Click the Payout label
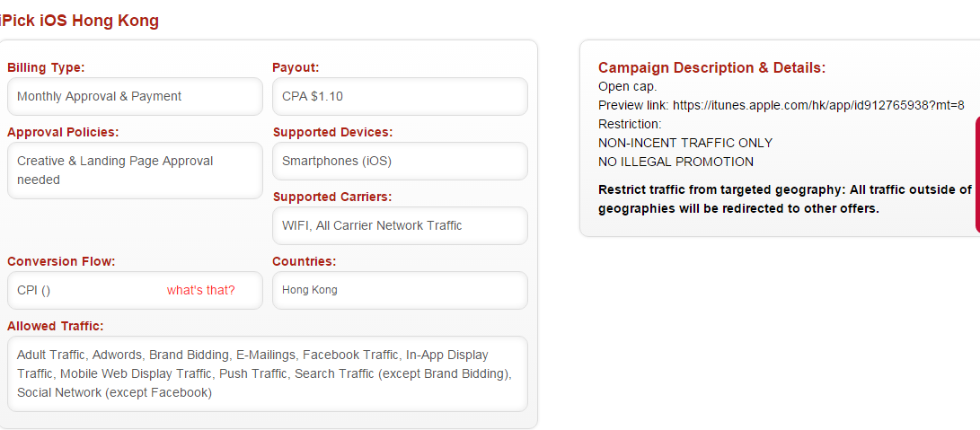Viewport: 980px width, 430px height. (x=296, y=67)
